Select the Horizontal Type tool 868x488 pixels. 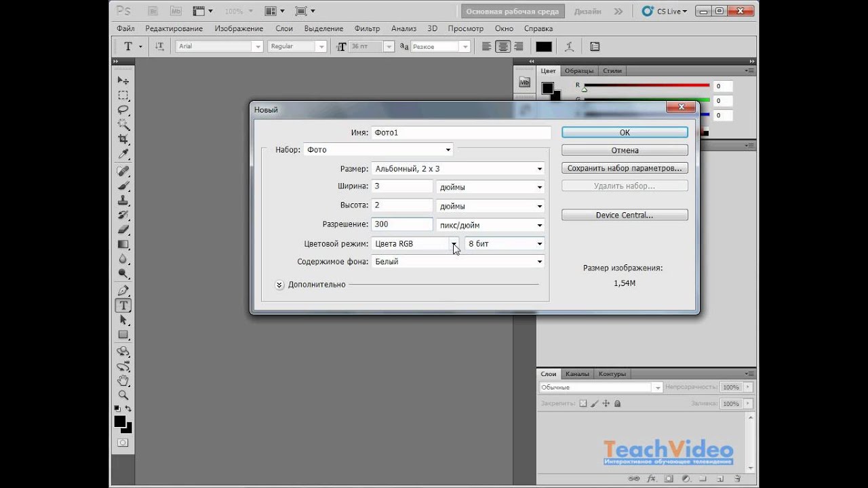pyautogui.click(x=123, y=305)
